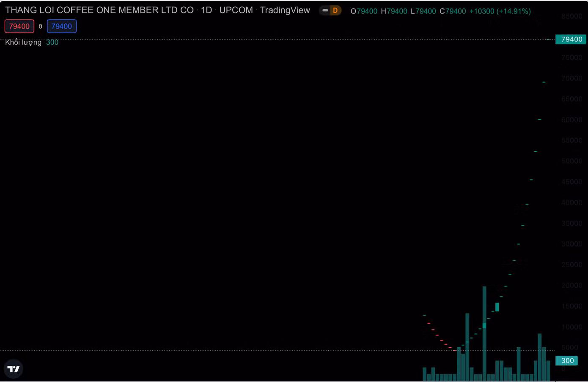Click the 85000 price axis label
The height and width of the screenshot is (382, 588).
coord(572,16)
